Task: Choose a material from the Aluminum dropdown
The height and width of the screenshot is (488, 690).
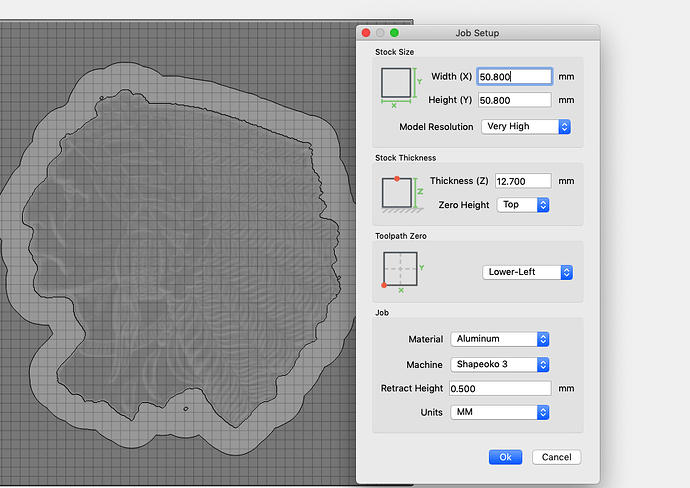Action: (500, 340)
